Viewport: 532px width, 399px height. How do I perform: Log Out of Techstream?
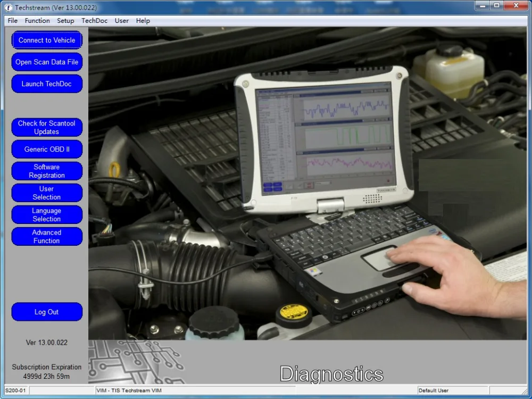(x=47, y=312)
